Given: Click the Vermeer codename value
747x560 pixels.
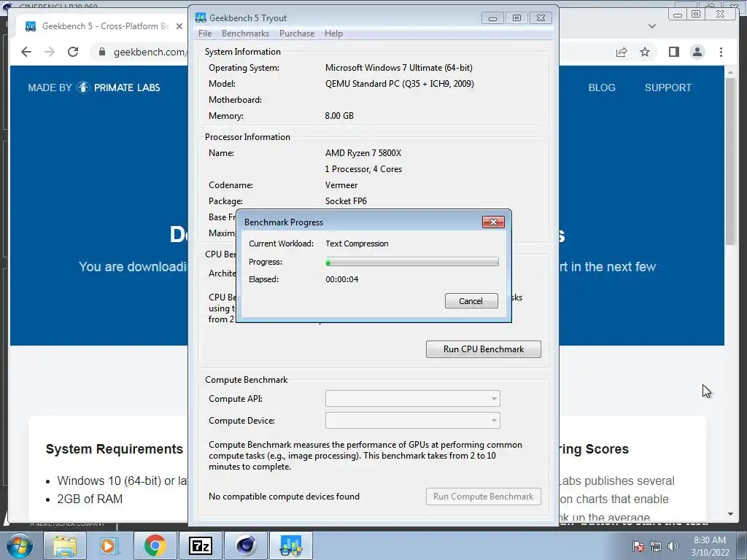Looking at the screenshot, I should [x=341, y=184].
